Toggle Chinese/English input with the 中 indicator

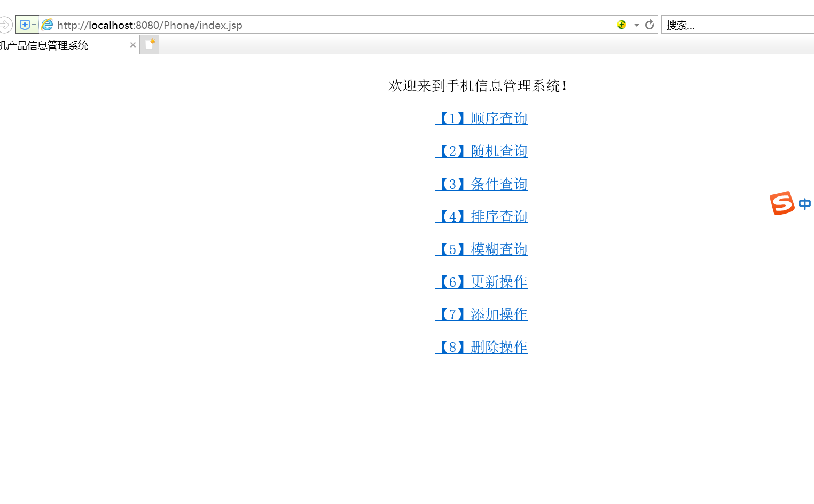click(805, 203)
